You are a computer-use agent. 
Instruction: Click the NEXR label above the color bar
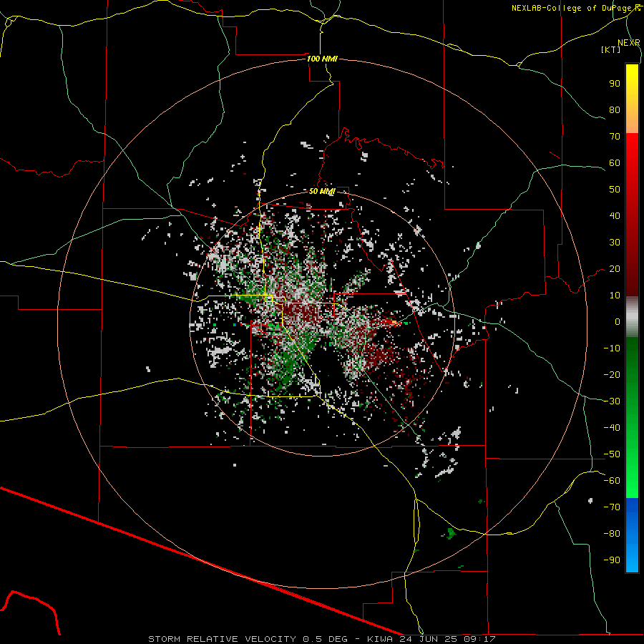[629, 43]
